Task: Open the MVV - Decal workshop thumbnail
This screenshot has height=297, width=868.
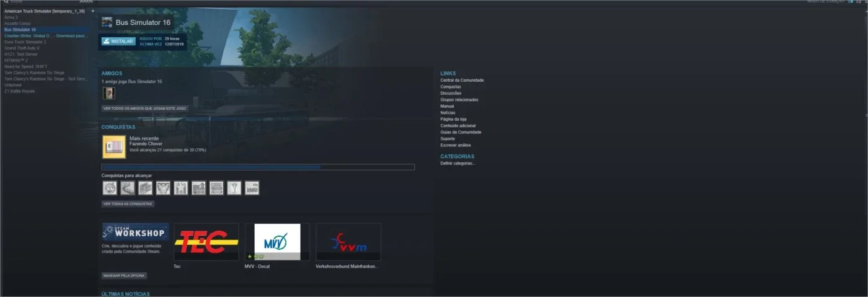Action: (277, 242)
